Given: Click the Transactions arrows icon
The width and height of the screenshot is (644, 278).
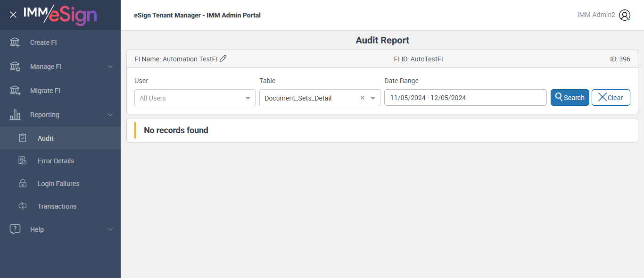Looking at the screenshot, I should (23, 206).
